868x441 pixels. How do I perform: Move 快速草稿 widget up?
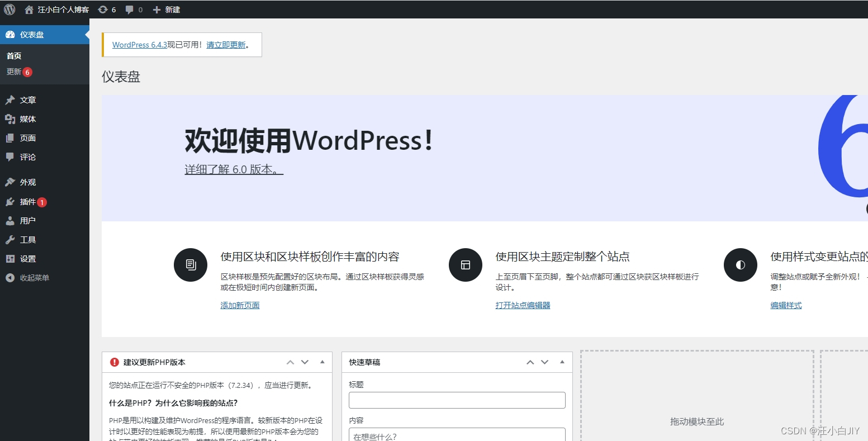pyautogui.click(x=530, y=362)
